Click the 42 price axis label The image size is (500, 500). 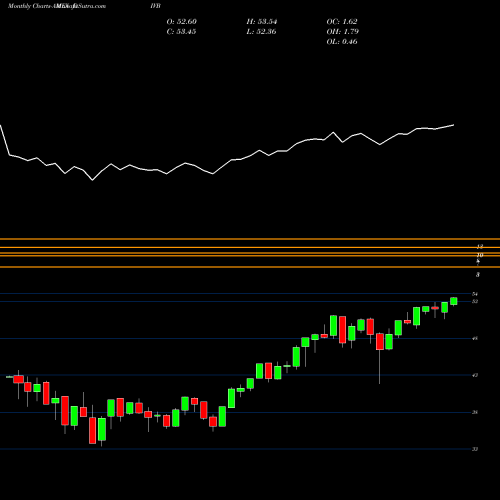475,375
